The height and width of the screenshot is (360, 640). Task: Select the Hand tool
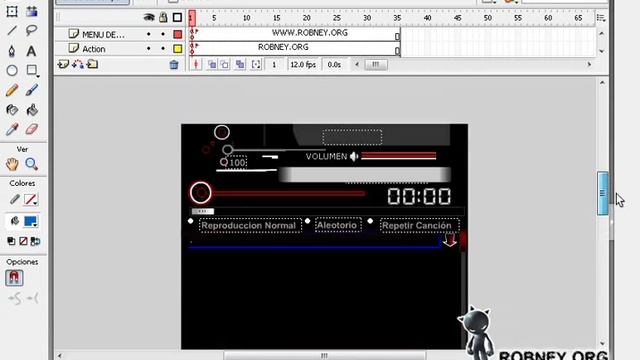click(12, 164)
